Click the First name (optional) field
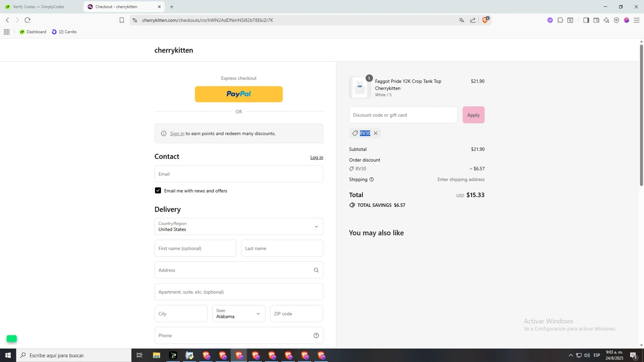Screen dimensions: 644x362 click(195, 248)
